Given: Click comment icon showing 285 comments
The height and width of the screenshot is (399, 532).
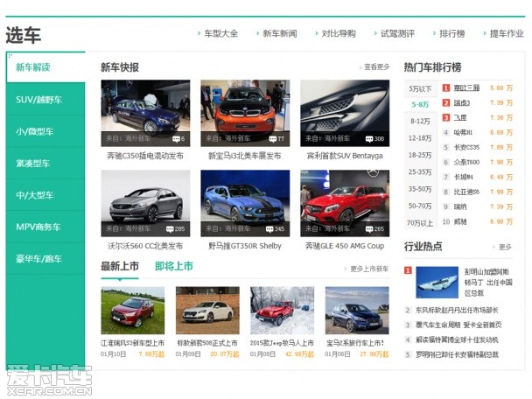Looking at the screenshot, I should click(x=170, y=229).
